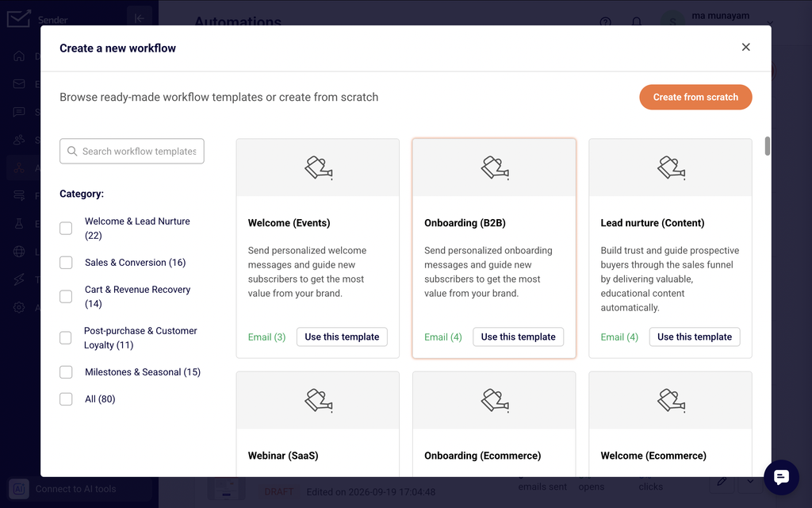Click the search magnifier icon
812x508 pixels.
tap(72, 152)
